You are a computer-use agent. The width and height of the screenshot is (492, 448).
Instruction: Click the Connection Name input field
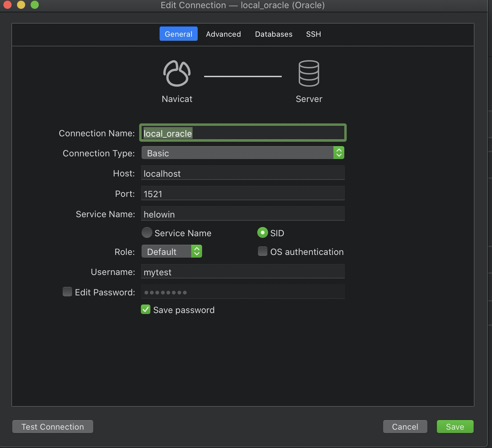click(243, 133)
